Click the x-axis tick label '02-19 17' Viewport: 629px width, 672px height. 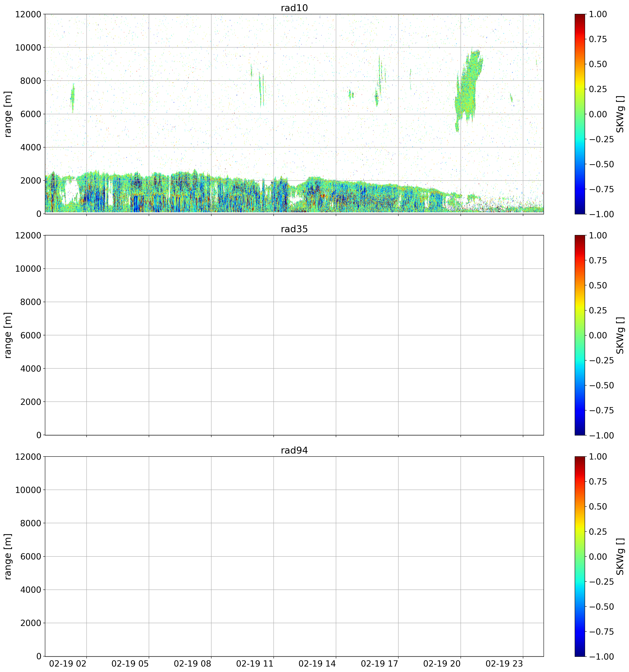point(380,664)
